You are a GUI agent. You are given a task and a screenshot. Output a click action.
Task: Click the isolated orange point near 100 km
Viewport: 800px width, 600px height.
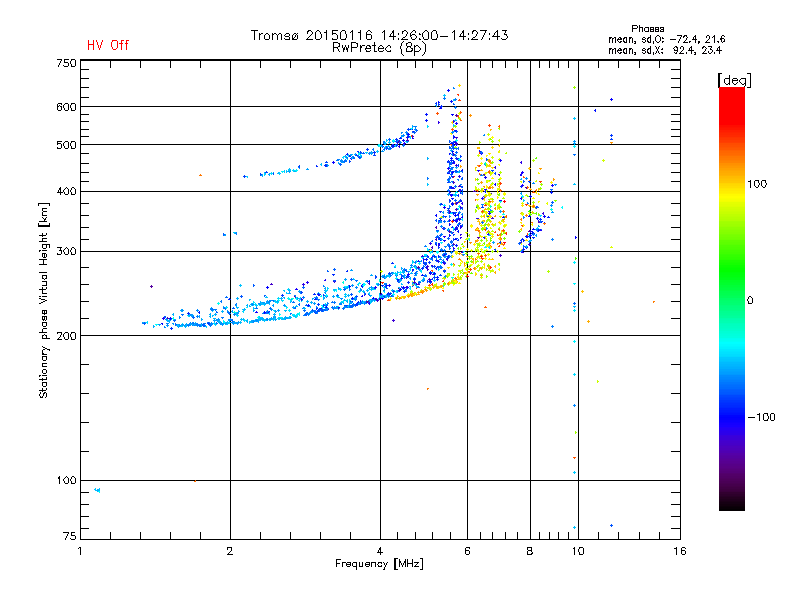[195, 481]
